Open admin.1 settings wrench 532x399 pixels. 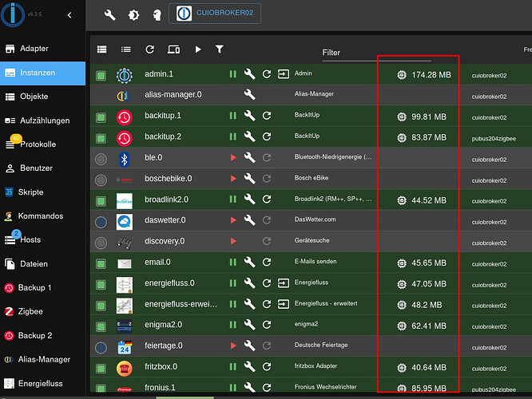[250, 74]
